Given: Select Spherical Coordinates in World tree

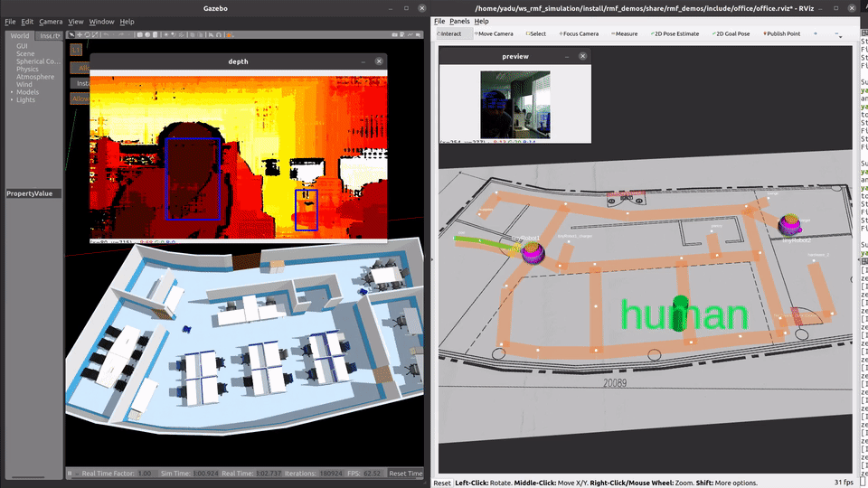Looking at the screenshot, I should point(38,61).
